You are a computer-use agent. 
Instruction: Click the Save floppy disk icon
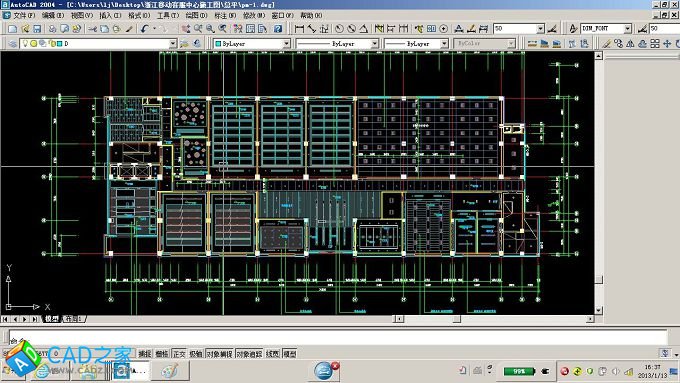point(37,29)
